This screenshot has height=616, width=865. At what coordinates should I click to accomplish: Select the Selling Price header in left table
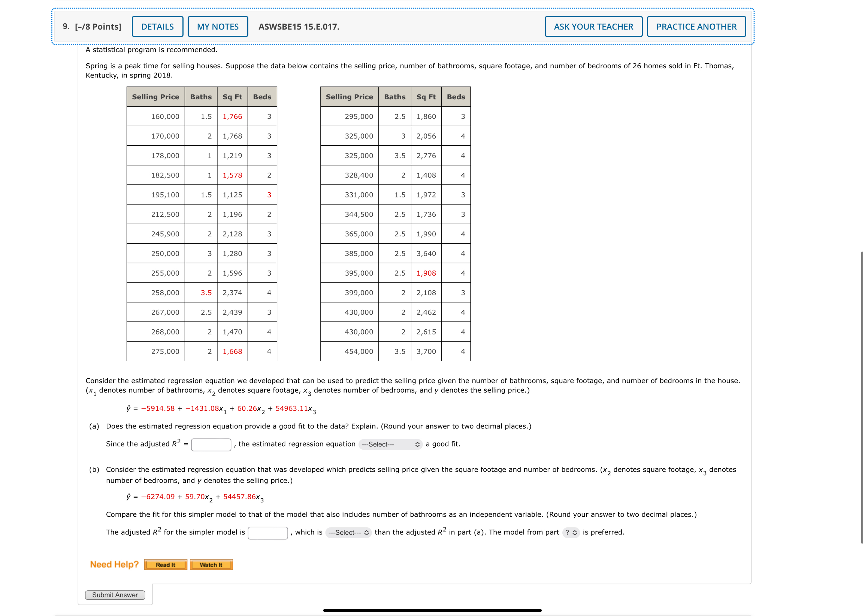coord(155,97)
